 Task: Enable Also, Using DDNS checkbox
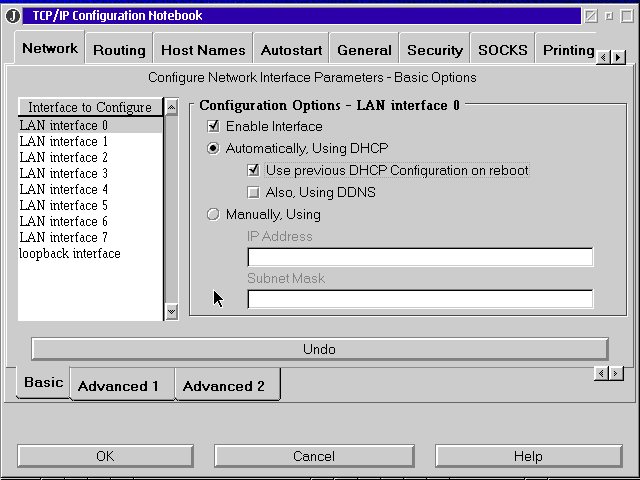pos(253,192)
